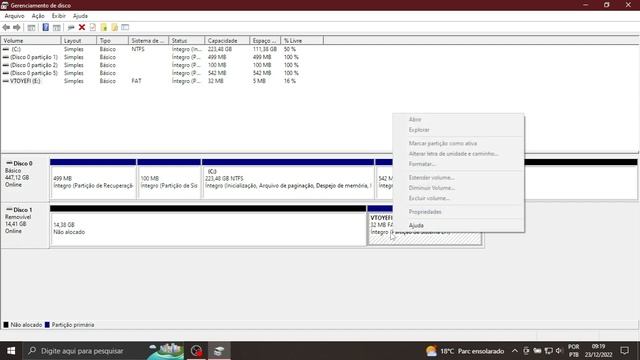Open the Arquivo menu

pos(14,16)
